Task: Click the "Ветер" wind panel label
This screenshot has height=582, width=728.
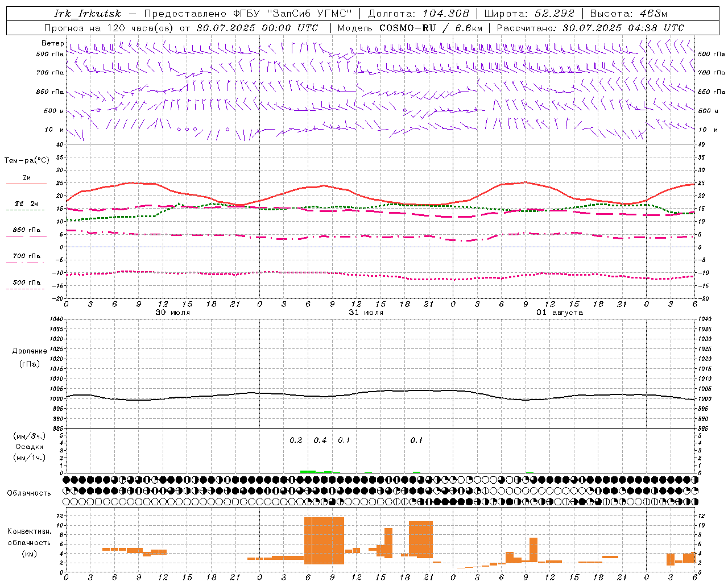Action: point(52,43)
